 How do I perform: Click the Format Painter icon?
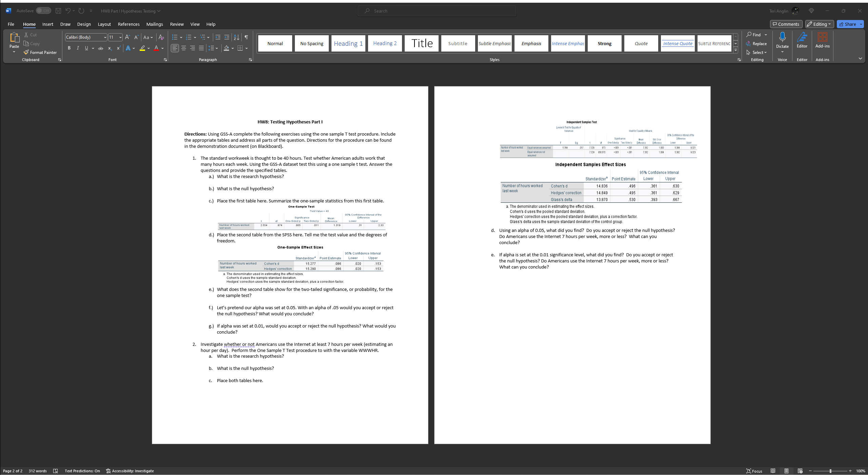click(26, 52)
